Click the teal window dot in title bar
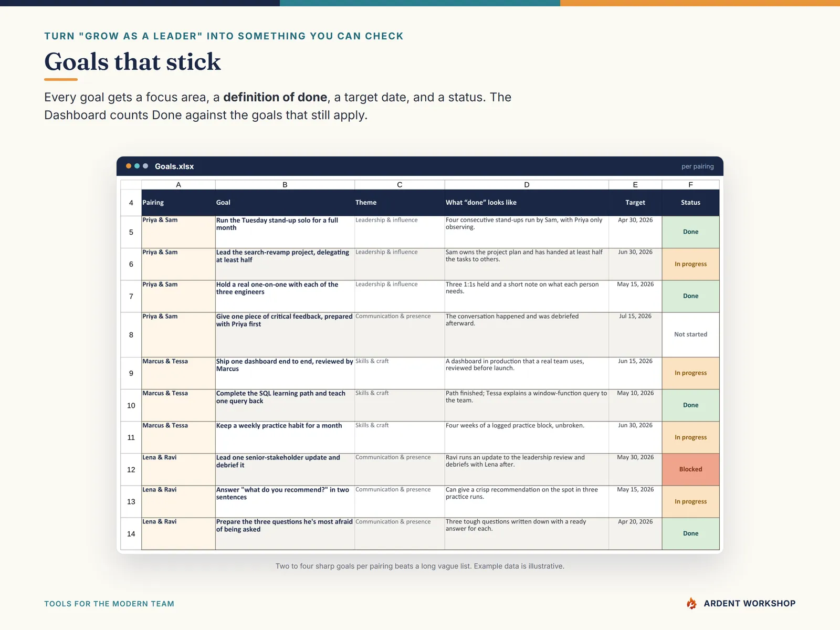Viewport: 840px width, 630px height. [x=137, y=166]
